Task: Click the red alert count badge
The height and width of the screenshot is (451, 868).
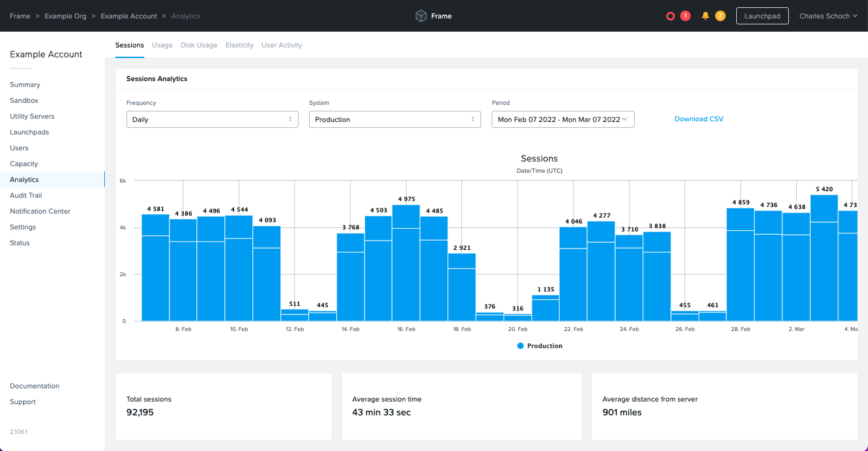Action: tap(685, 15)
